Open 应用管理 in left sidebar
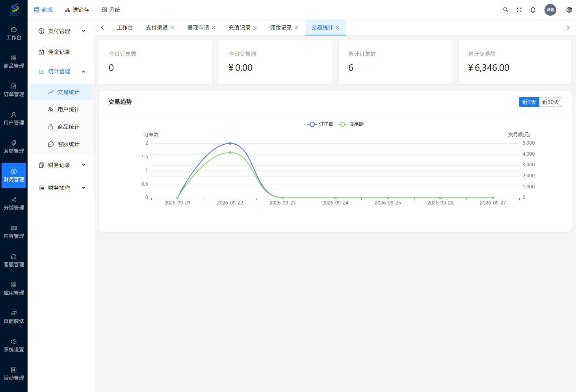Viewport: 576px width, 392px height. click(14, 289)
